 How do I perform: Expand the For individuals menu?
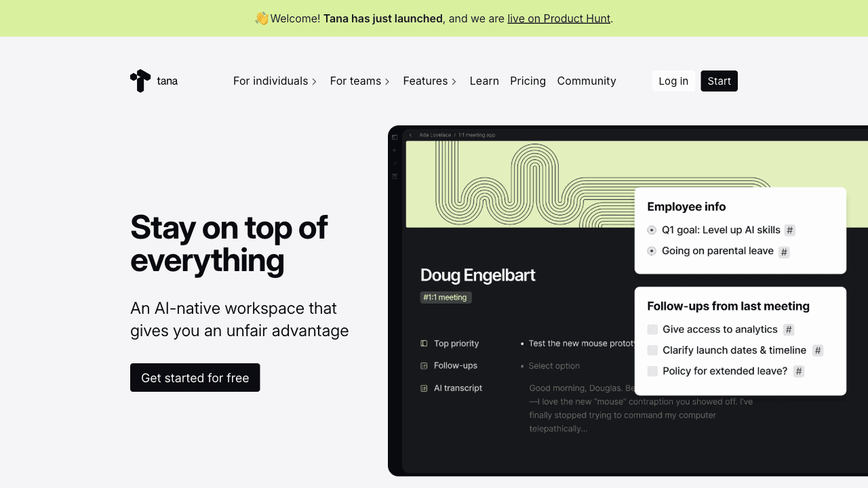tap(275, 81)
